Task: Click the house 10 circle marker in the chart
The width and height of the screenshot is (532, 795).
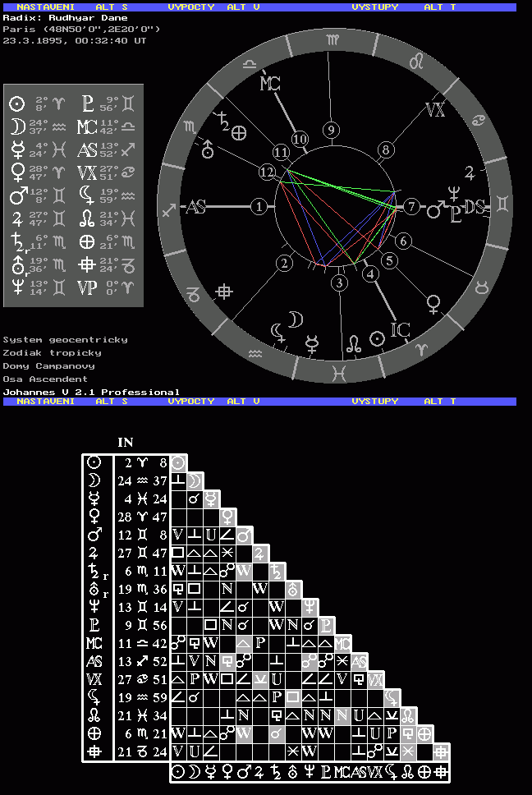Action: 300,140
